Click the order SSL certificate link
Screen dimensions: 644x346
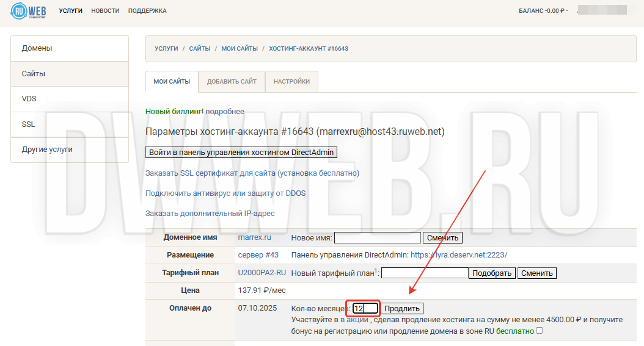click(x=252, y=173)
